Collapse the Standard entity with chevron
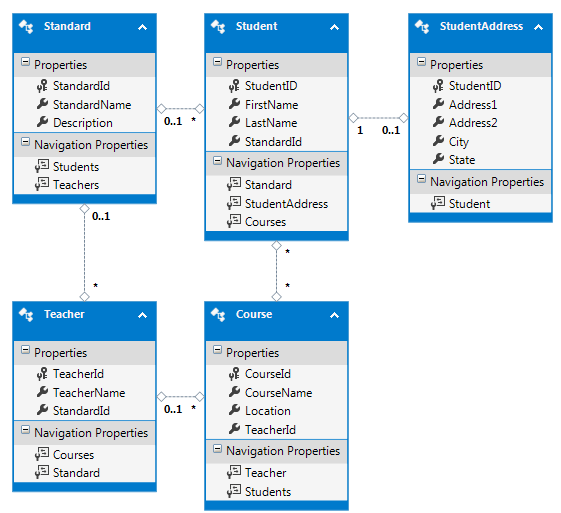 pyautogui.click(x=142, y=27)
